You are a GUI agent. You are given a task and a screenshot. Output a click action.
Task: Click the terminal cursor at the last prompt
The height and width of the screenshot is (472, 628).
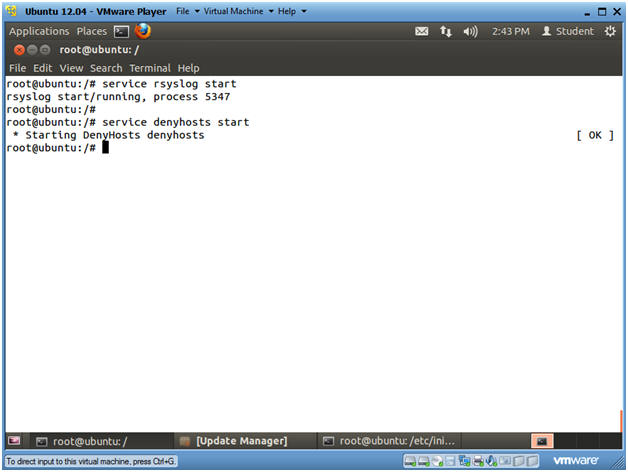(x=105, y=148)
